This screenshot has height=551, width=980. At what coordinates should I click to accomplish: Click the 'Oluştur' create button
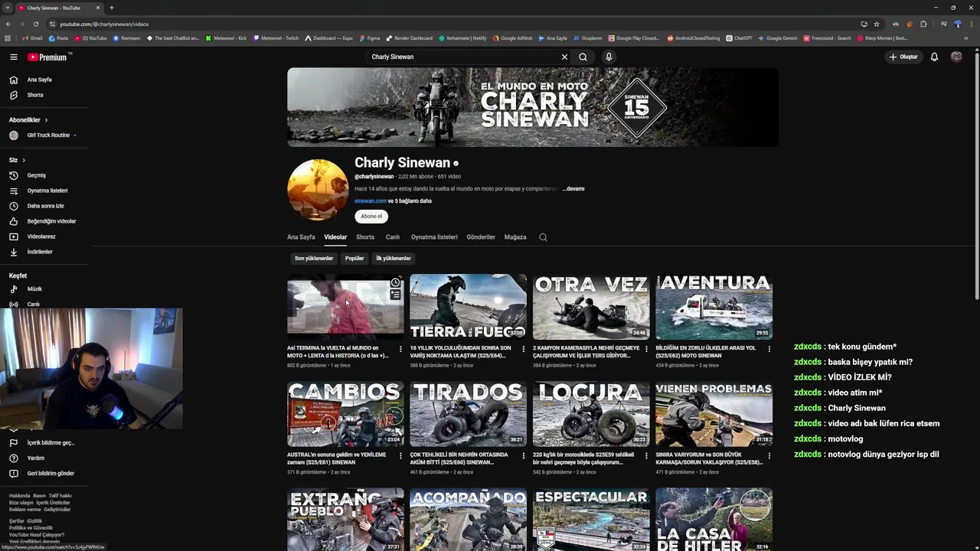(x=903, y=57)
